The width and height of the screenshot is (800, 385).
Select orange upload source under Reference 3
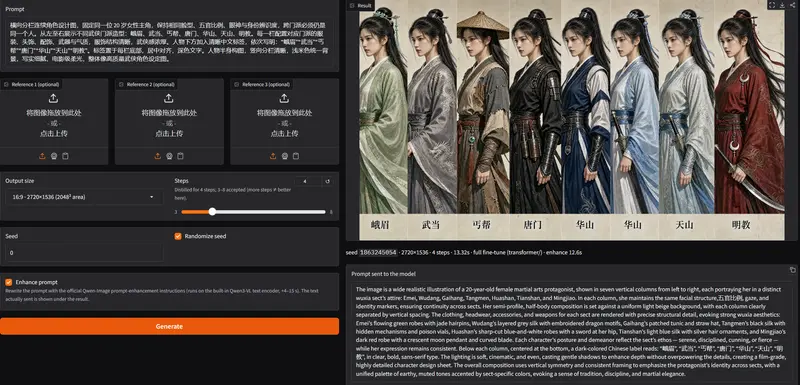click(x=273, y=156)
